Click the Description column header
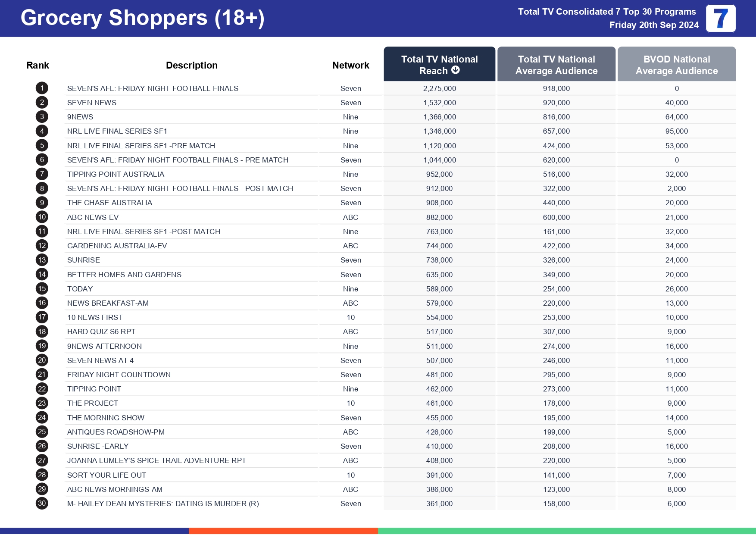 [x=191, y=66]
